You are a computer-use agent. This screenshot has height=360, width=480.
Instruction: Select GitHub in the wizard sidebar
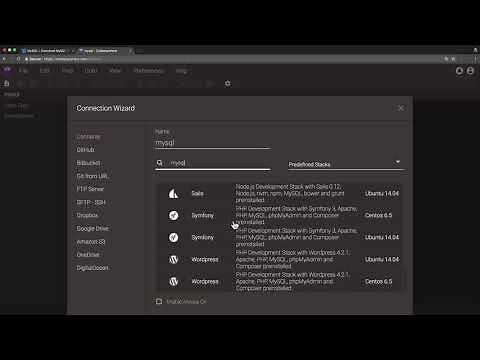click(x=86, y=150)
